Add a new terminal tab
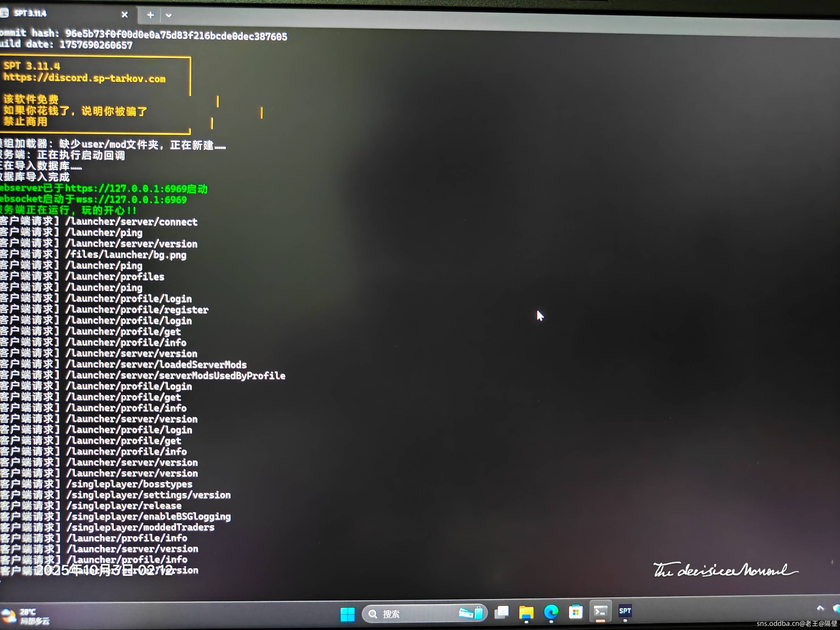Screen dimensions: 840x630 pos(150,15)
